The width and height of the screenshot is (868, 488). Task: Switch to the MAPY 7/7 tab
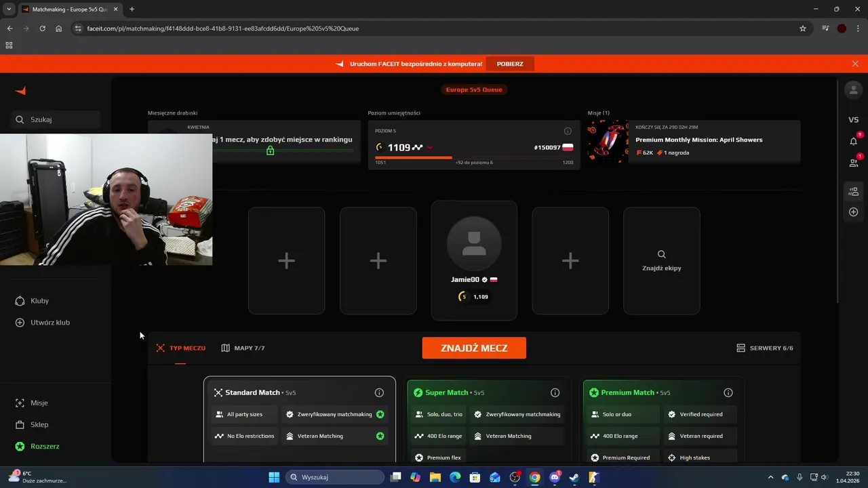coord(243,348)
